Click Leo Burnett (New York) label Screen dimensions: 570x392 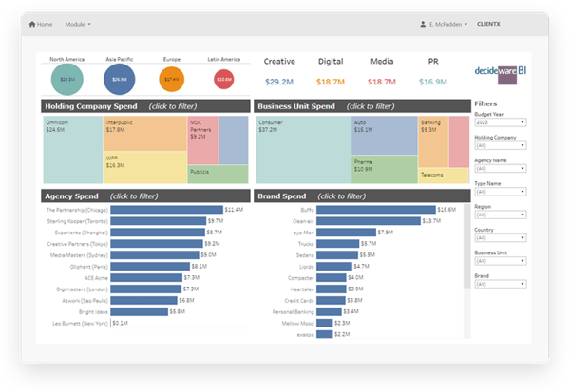tap(81, 323)
